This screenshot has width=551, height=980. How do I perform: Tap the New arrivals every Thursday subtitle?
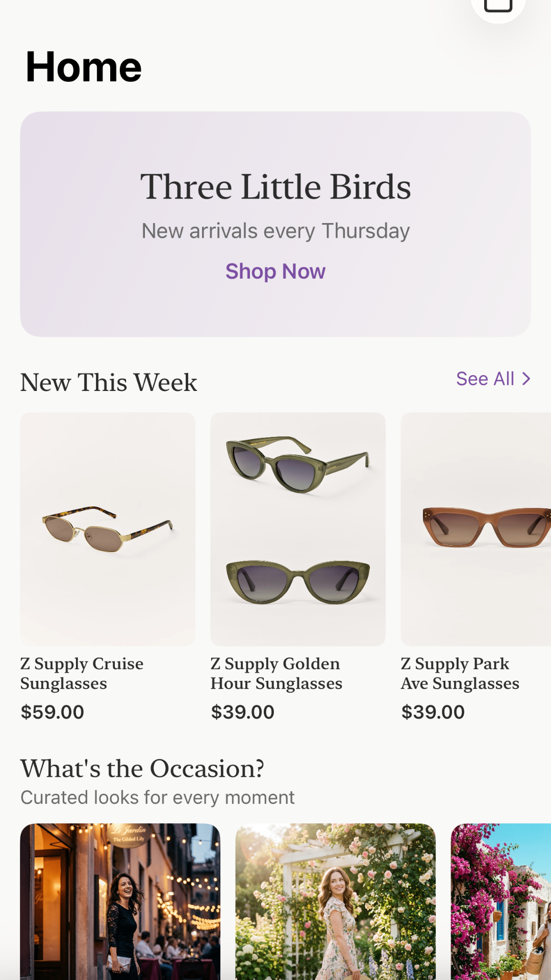point(275,231)
